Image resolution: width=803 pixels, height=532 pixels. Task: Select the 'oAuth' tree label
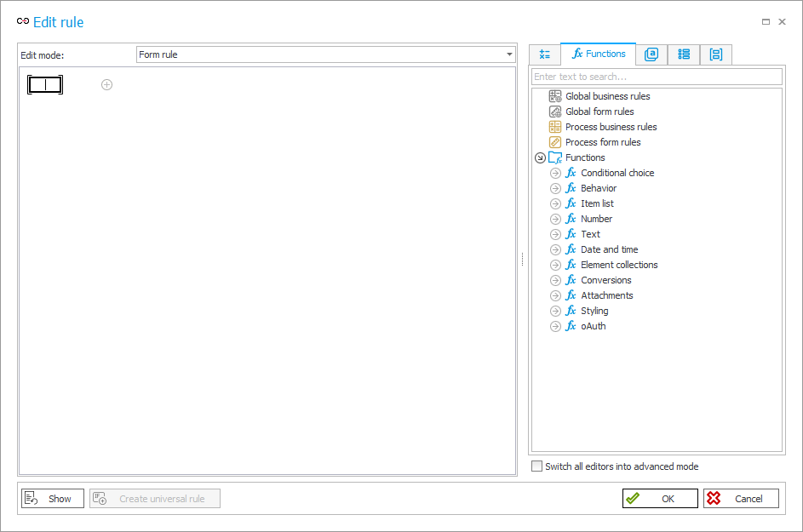pos(593,327)
